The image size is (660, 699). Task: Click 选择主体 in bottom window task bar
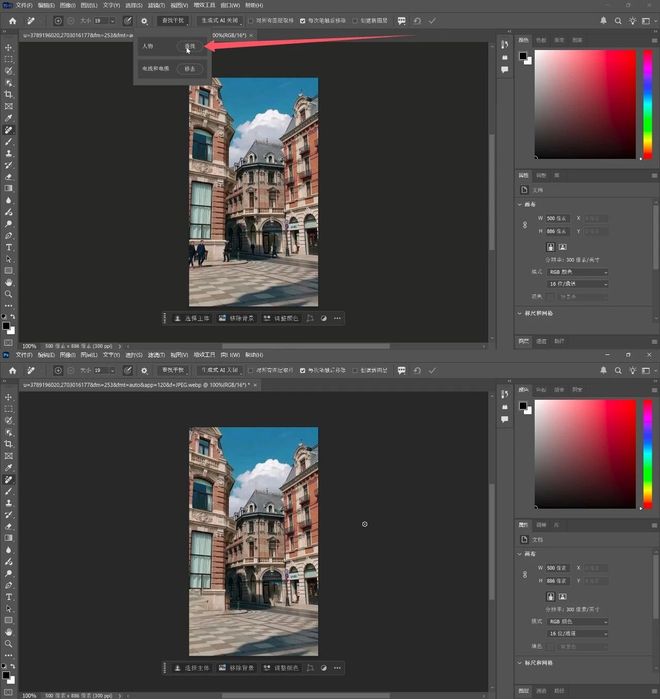click(x=192, y=668)
